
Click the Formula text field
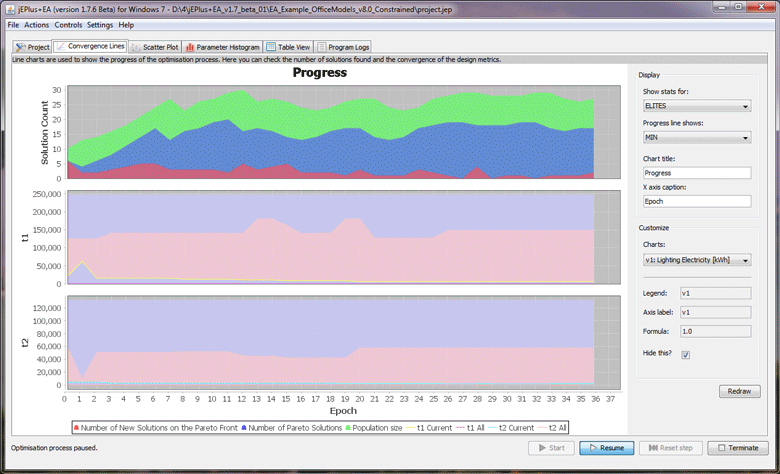pyautogui.click(x=715, y=331)
